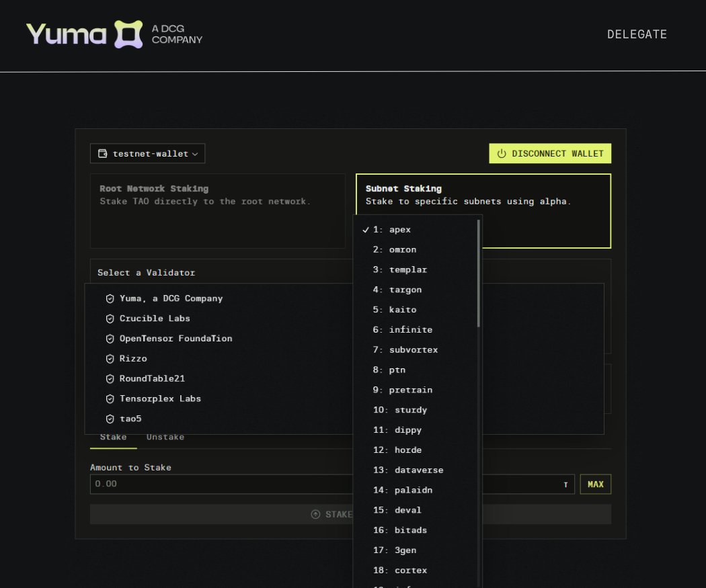Viewport: 706px width, 588px height.
Task: Click the MAX button
Action: (595, 484)
